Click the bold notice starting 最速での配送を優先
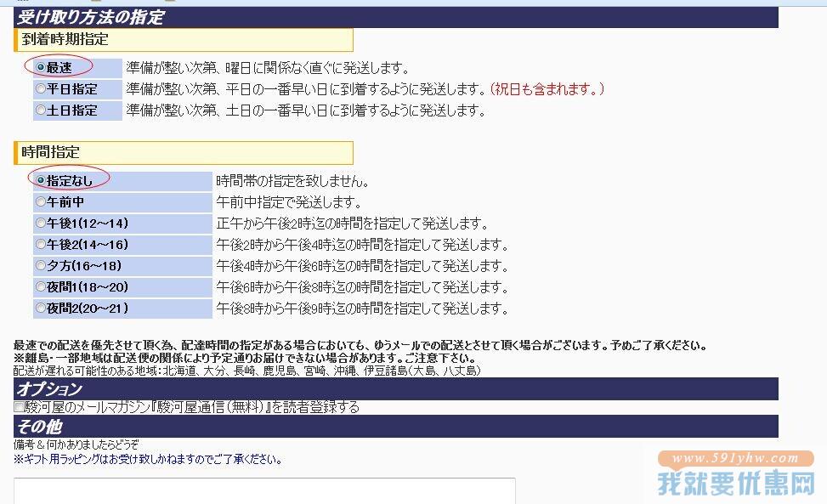This screenshot has height=504, width=827. 360,346
